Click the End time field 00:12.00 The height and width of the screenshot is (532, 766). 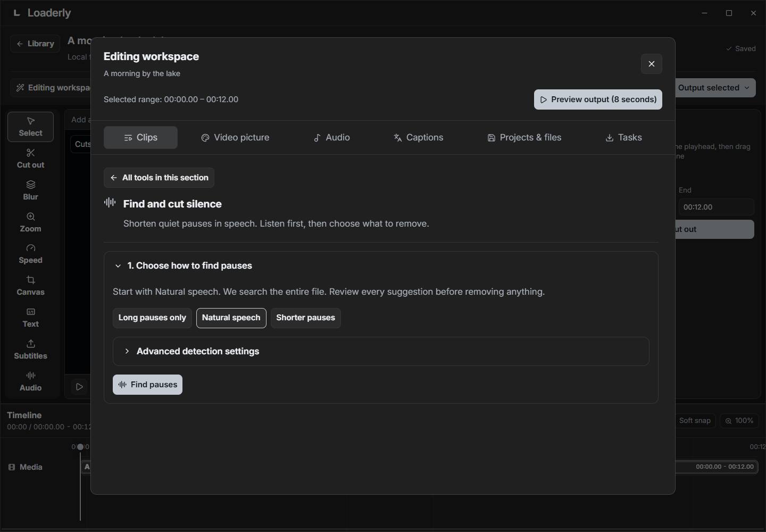716,207
